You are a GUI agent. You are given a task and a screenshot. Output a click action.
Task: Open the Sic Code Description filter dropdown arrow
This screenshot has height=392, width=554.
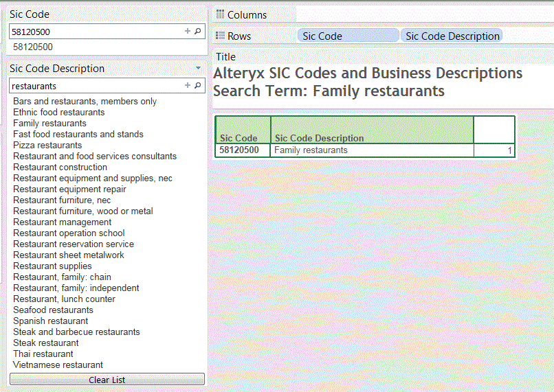198,68
